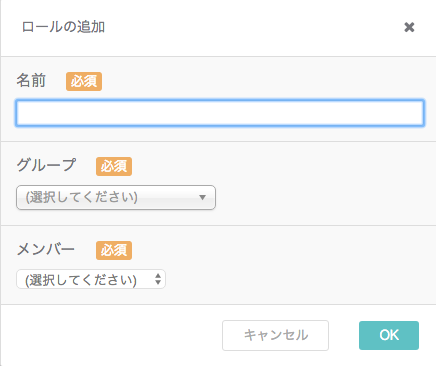Click the 必須 badge beside メンバー
This screenshot has height=366, width=436.
(114, 250)
